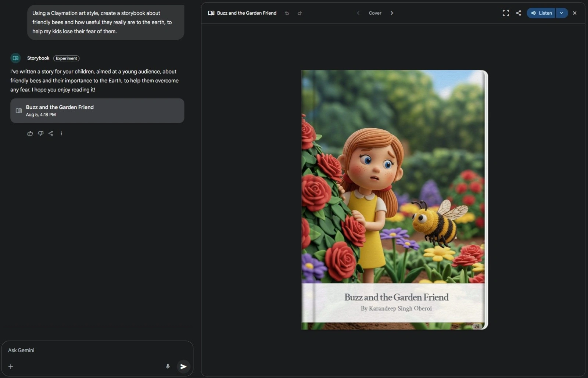588x378 pixels.
Task: Expand the Listen options dropdown arrow
Action: coord(562,13)
